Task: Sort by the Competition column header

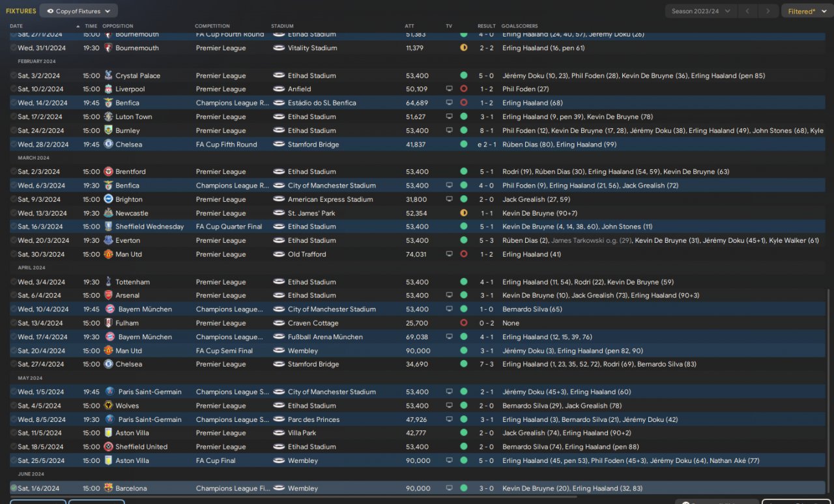Action: pos(212,26)
